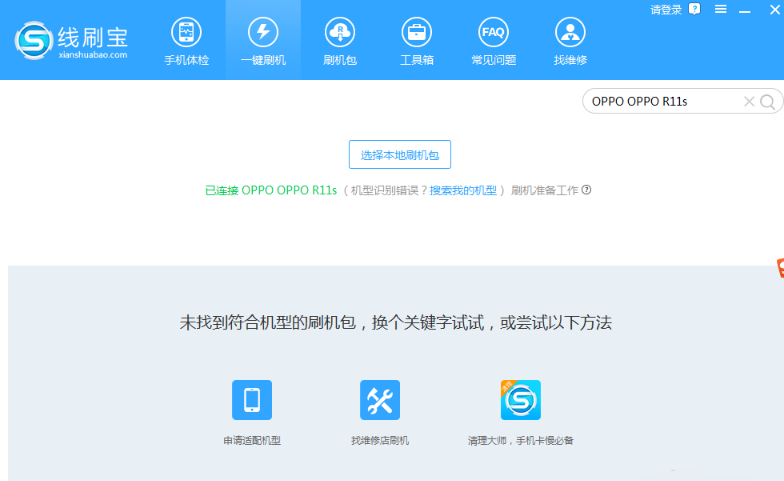Open the hamburger menu icon
Screen dimensions: 784x481
click(x=720, y=9)
